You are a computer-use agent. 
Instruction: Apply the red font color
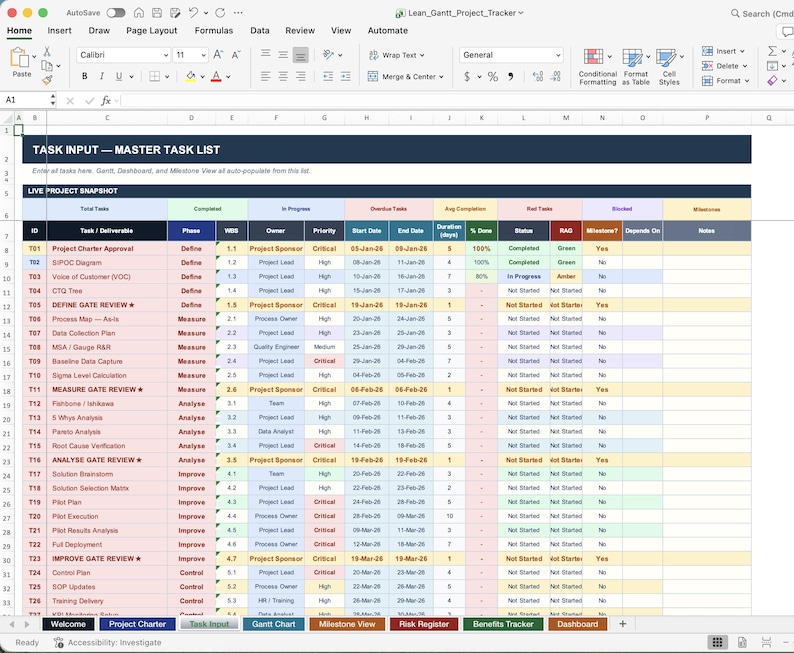coord(216,76)
